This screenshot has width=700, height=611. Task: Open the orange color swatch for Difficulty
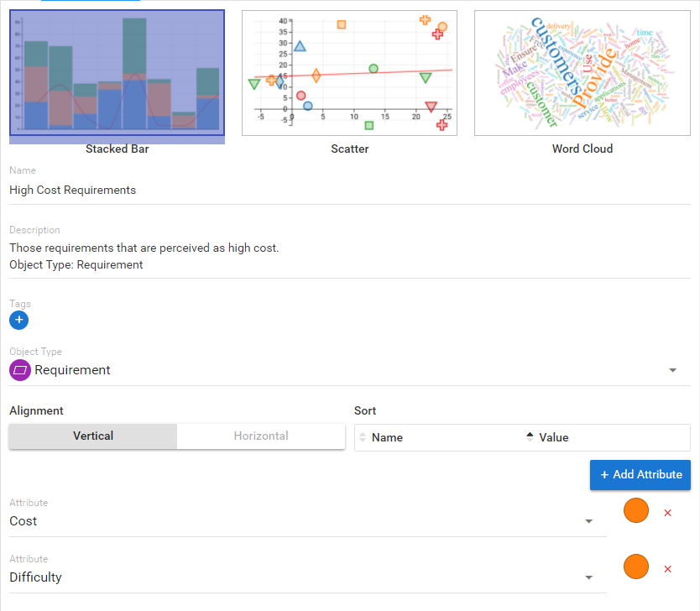pyautogui.click(x=636, y=567)
